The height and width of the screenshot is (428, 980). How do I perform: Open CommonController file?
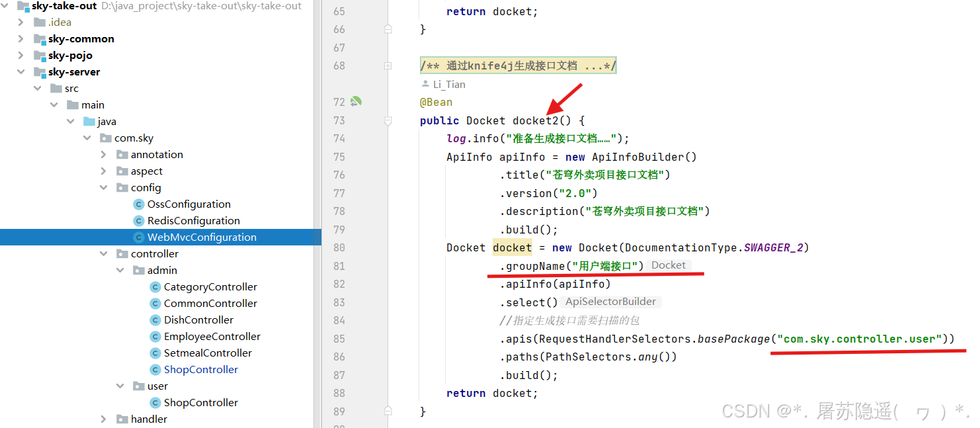pos(210,304)
